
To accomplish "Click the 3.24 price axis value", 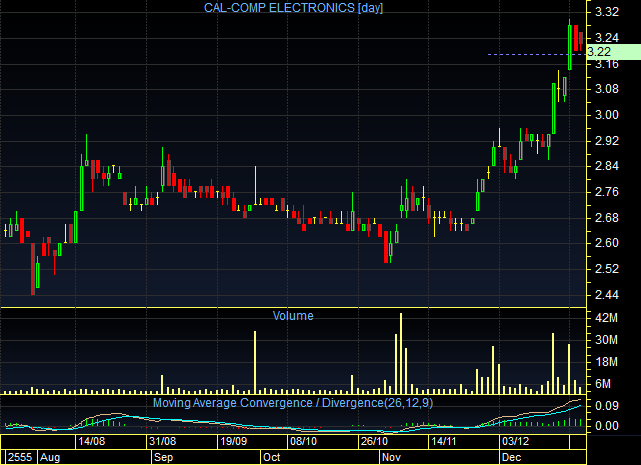I will (x=607, y=38).
